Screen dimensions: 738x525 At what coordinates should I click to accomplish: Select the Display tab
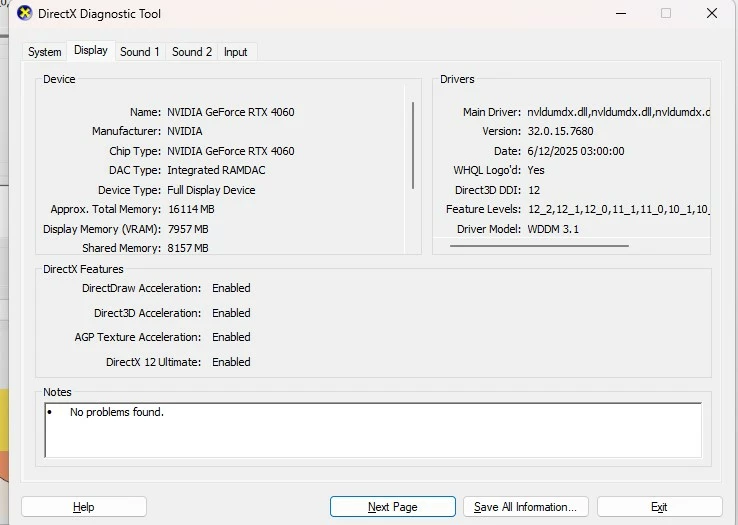[x=91, y=50]
